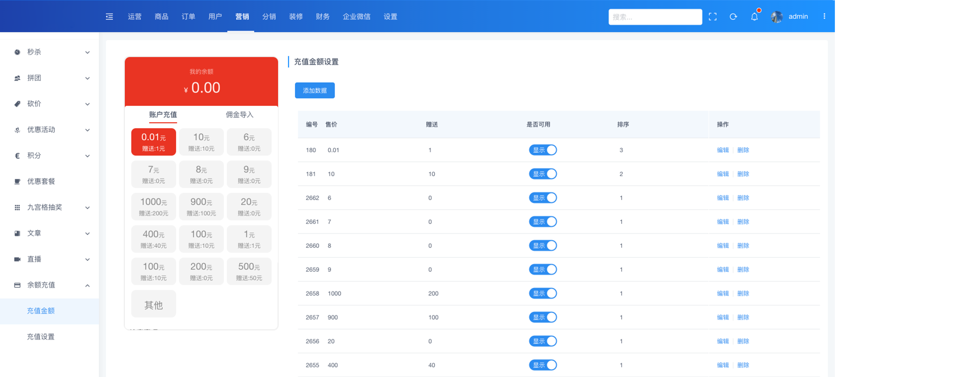Open the notifications bell
This screenshot has width=980, height=377.
(754, 16)
